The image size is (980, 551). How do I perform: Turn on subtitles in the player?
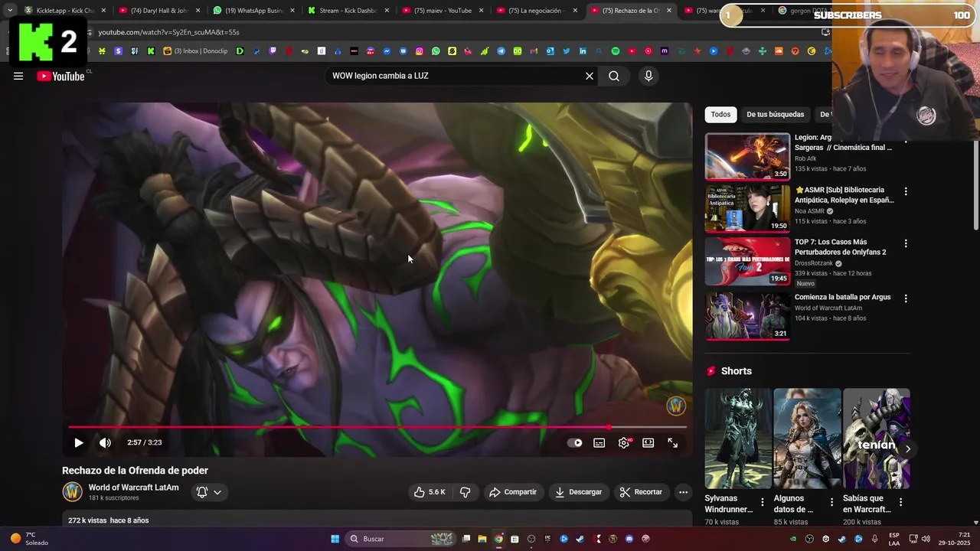(599, 442)
